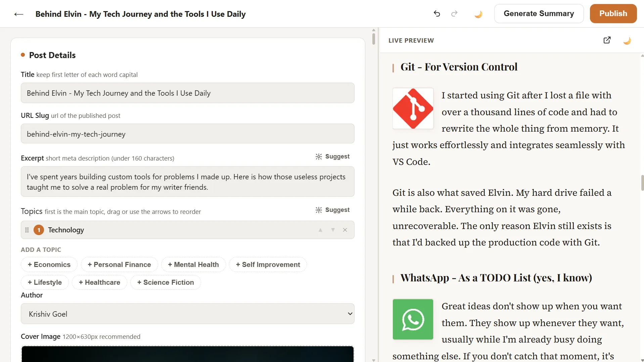The height and width of the screenshot is (362, 644).
Task: Edit the Title input field
Action: [x=187, y=93]
